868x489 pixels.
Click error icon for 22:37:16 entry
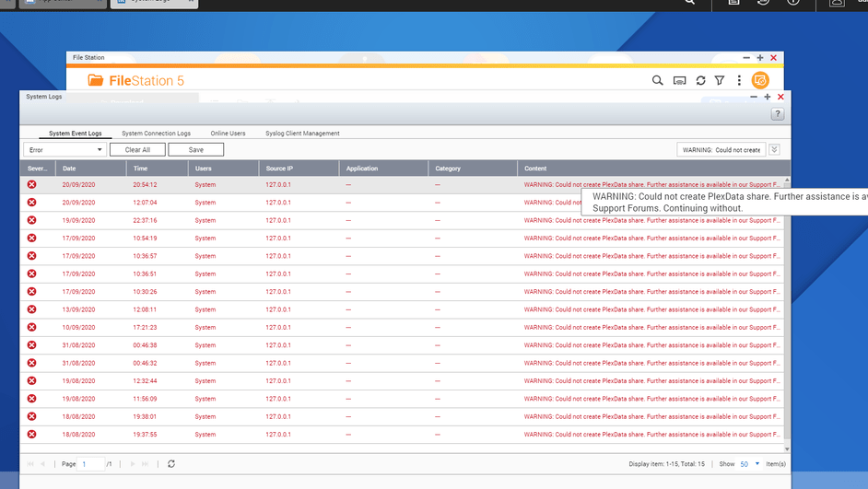point(32,220)
